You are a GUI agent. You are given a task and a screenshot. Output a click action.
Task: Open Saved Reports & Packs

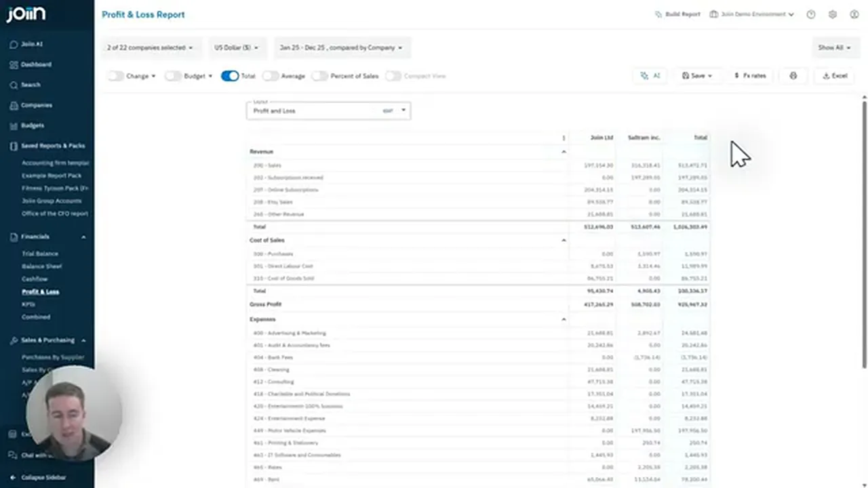tap(47, 146)
